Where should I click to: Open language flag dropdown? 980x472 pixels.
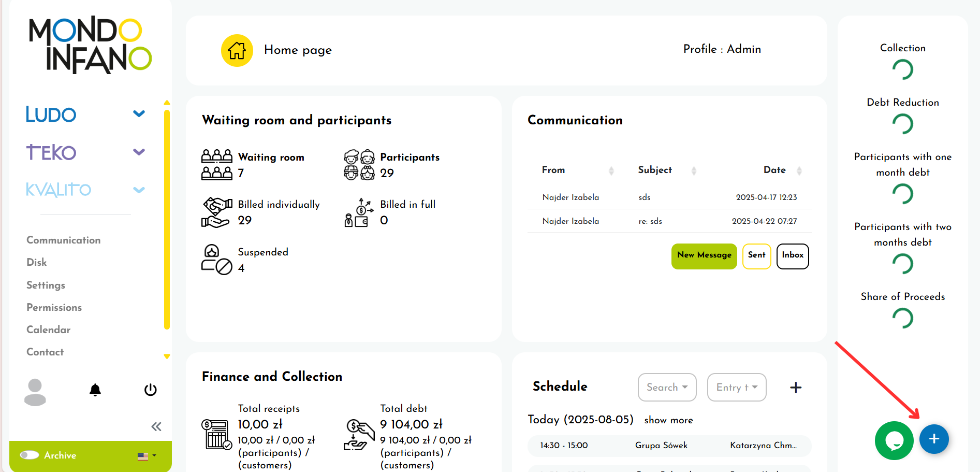(x=147, y=456)
